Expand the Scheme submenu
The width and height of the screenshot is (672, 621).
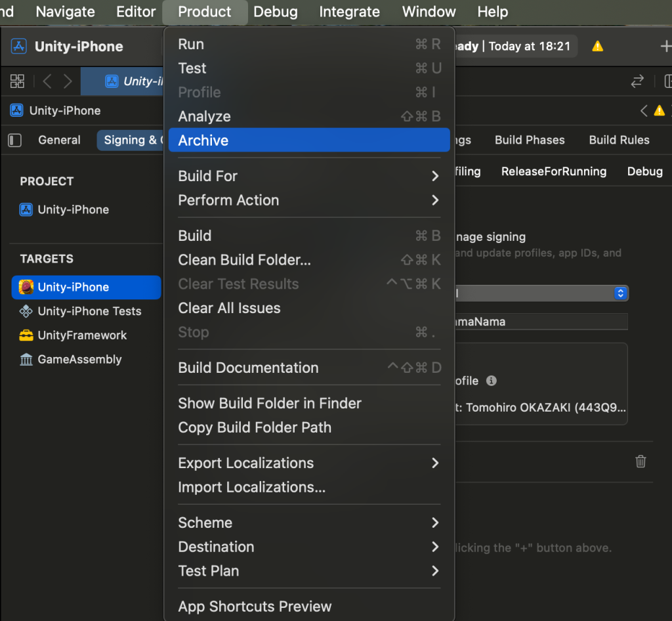pos(309,523)
